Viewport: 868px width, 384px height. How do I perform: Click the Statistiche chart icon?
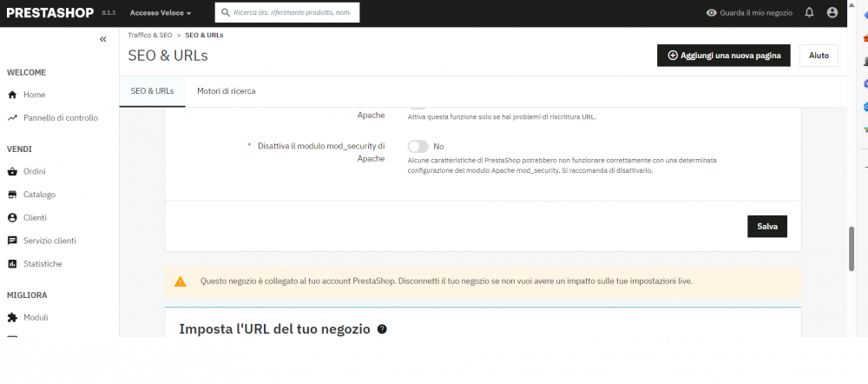tap(12, 264)
